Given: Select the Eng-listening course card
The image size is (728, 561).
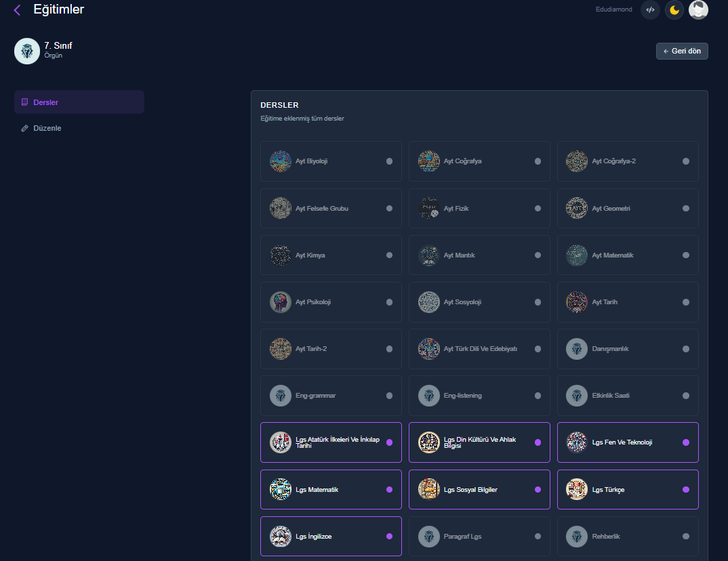Looking at the screenshot, I should point(479,396).
